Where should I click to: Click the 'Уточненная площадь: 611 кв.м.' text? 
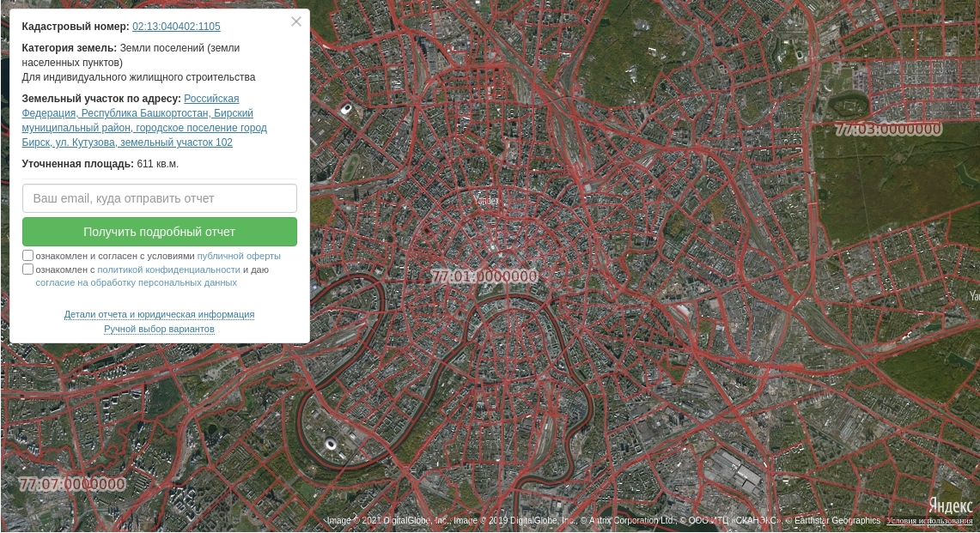100,164
